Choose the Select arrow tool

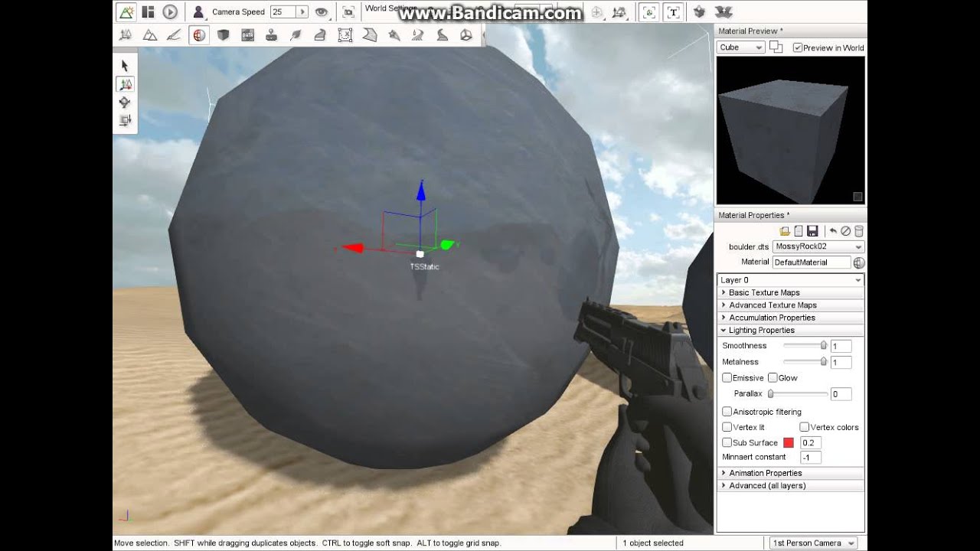click(126, 66)
